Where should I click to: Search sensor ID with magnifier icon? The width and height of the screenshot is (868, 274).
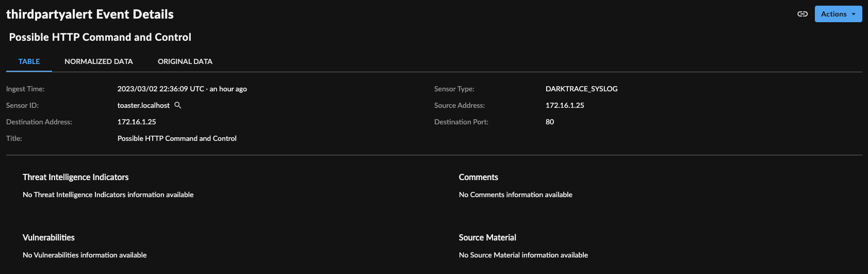pyautogui.click(x=178, y=105)
